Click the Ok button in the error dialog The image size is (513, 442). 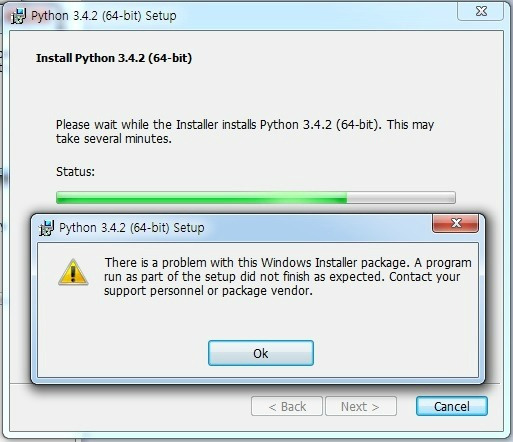click(x=261, y=353)
